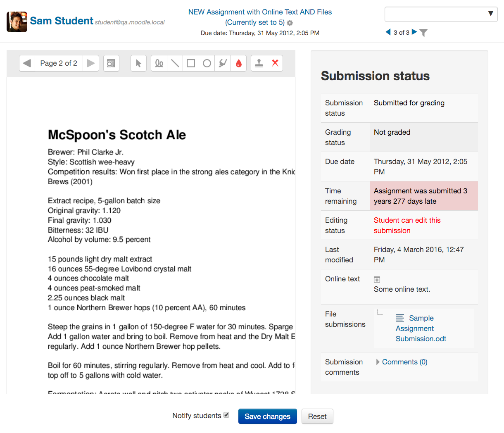The height and width of the screenshot is (433, 504).
Task: Click 'Bitterness: 32 IBU' line
Action: pyautogui.click(x=78, y=230)
